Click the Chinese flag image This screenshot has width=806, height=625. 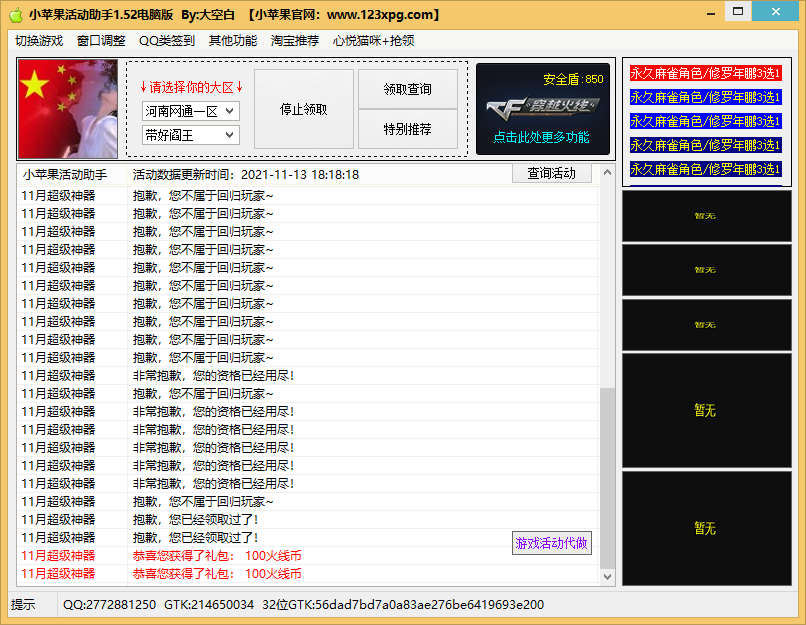66,110
